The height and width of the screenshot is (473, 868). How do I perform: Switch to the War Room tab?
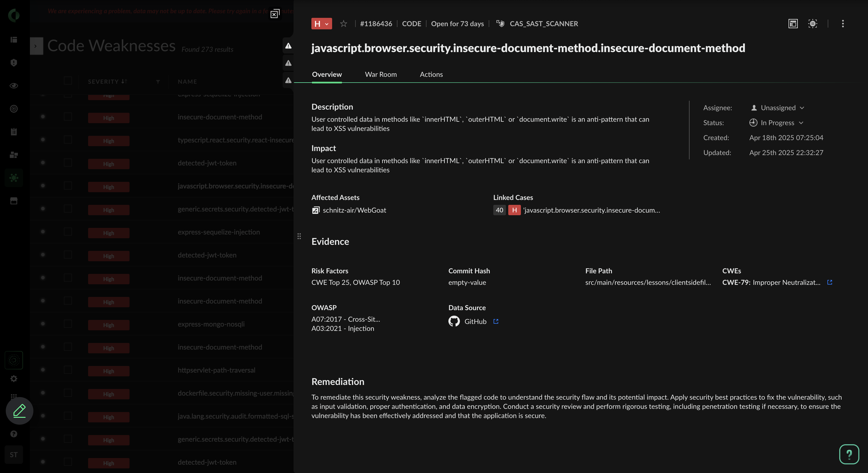pyautogui.click(x=381, y=75)
